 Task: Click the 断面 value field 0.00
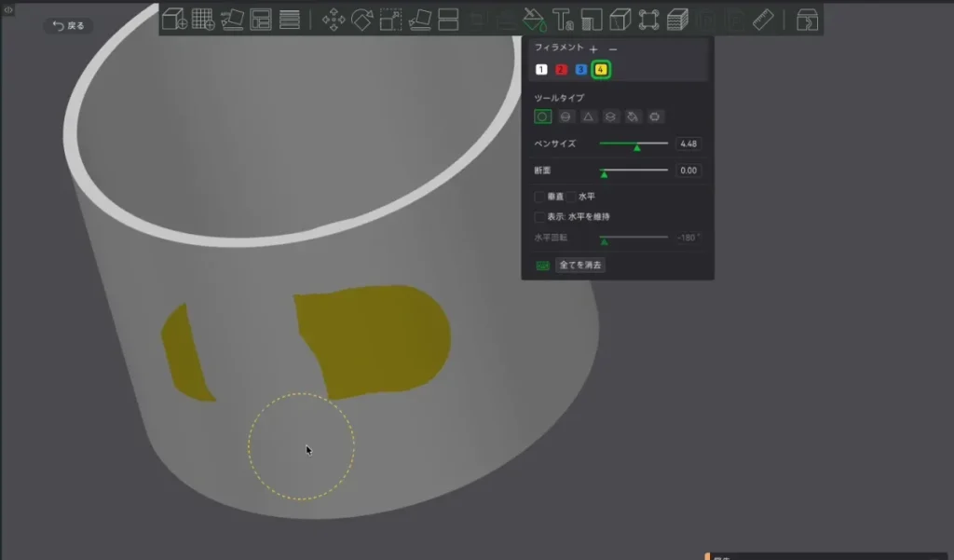click(688, 171)
